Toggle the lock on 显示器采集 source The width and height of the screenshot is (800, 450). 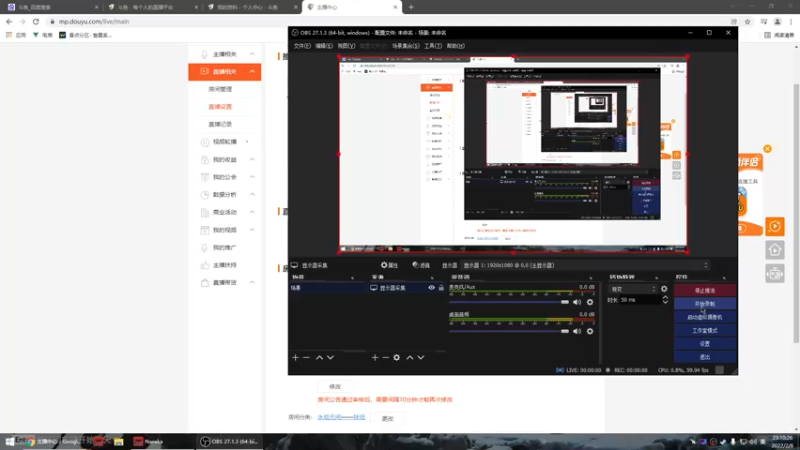441,288
